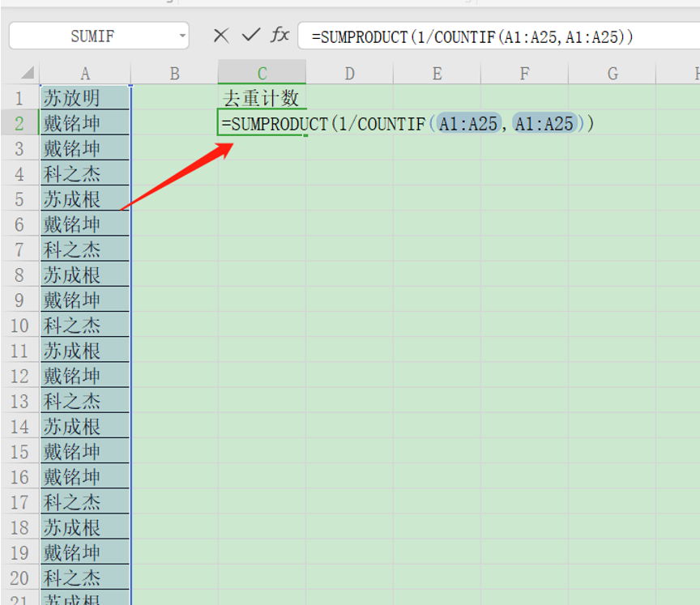Select row 14 header

pyautogui.click(x=19, y=426)
